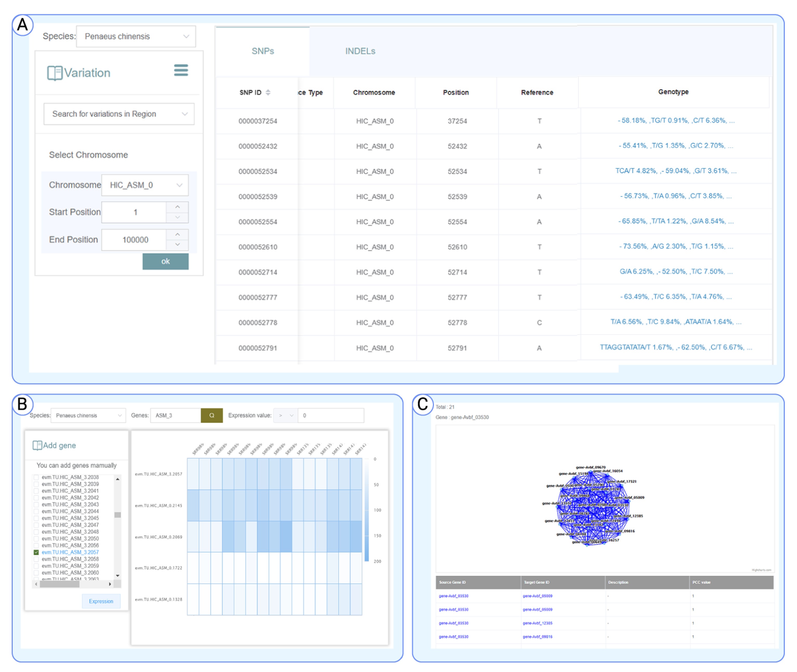The height and width of the screenshot is (672, 797).
Task: Uncheck the evm.TU.HIC_ASM_3.2057 gene checkbox
Action: coord(36,552)
